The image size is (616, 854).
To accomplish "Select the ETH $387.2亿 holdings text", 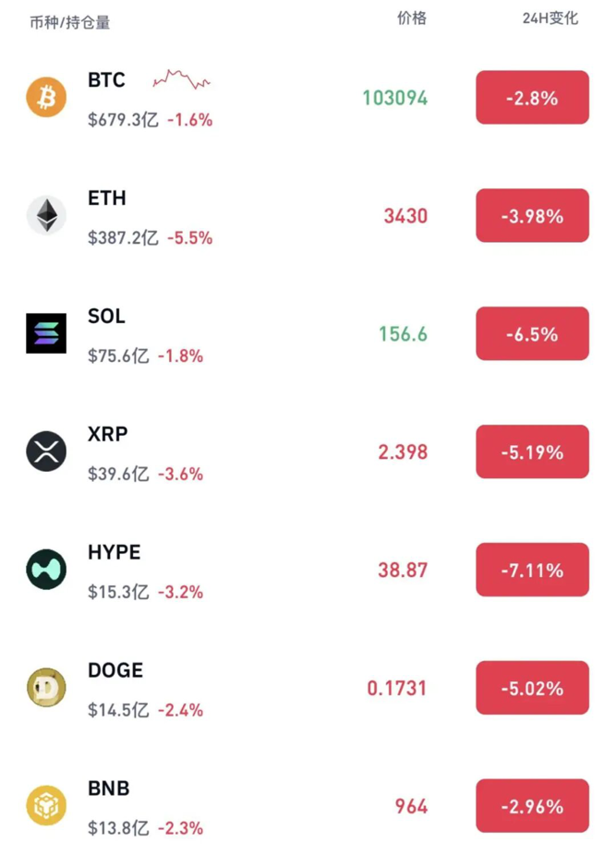I will click(118, 238).
